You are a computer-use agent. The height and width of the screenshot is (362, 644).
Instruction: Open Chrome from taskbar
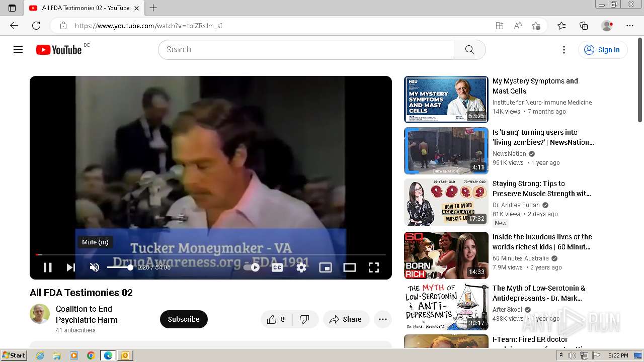(91, 355)
